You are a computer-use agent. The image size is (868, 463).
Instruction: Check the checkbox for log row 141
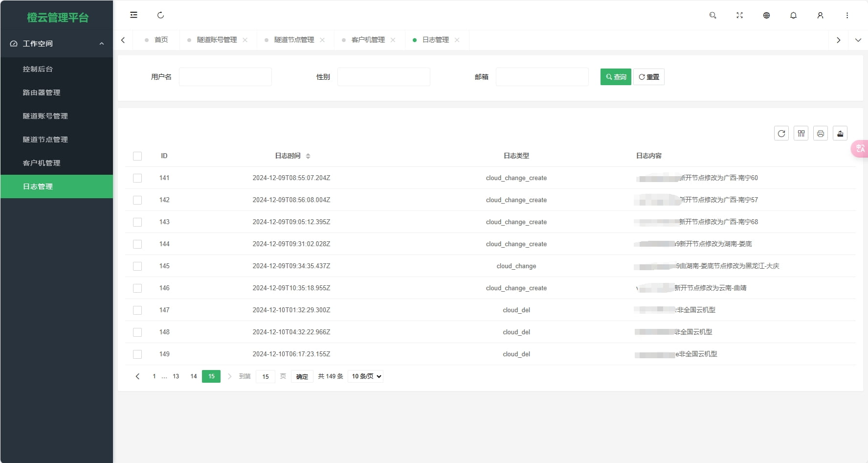coord(137,178)
